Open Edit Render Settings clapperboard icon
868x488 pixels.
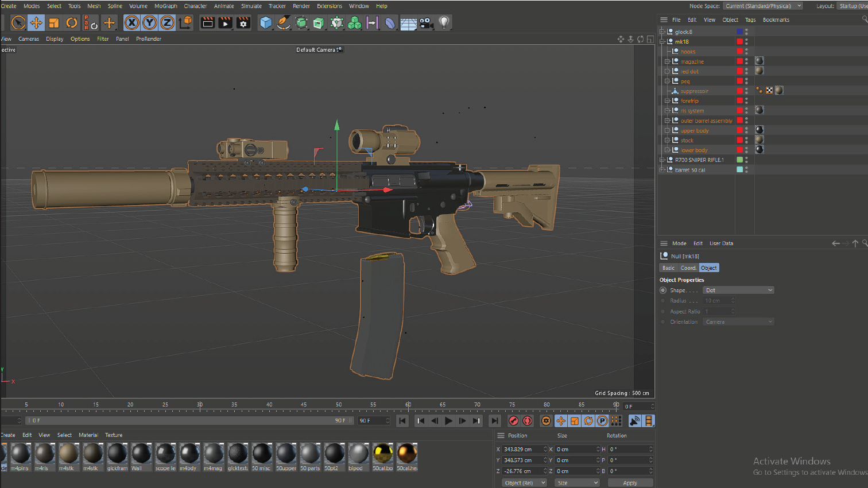pos(243,23)
